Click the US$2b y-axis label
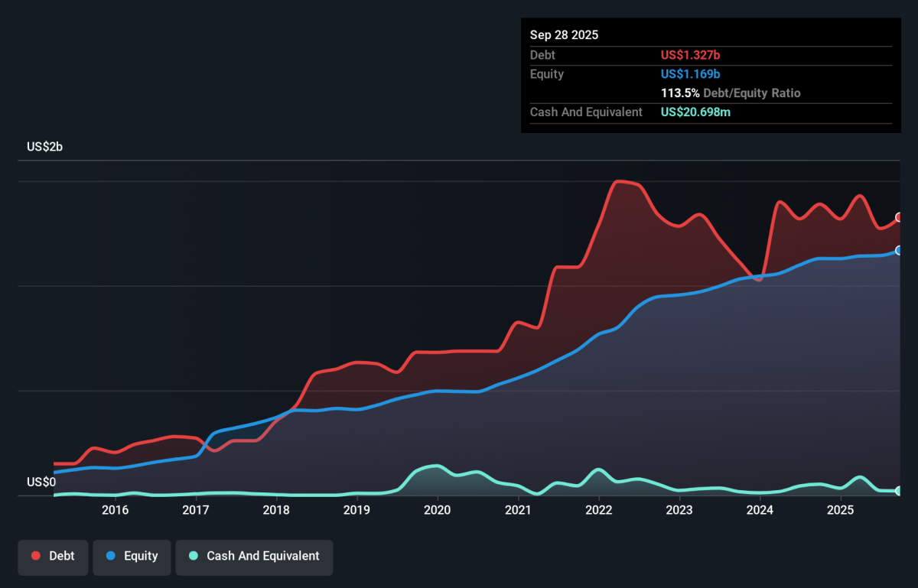This screenshot has height=588, width=918. [44, 147]
